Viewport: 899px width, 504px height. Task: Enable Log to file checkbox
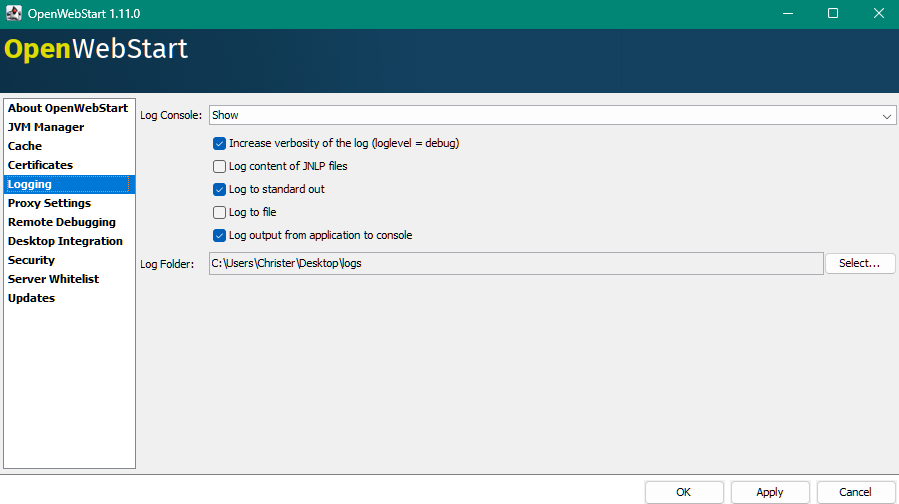point(219,212)
